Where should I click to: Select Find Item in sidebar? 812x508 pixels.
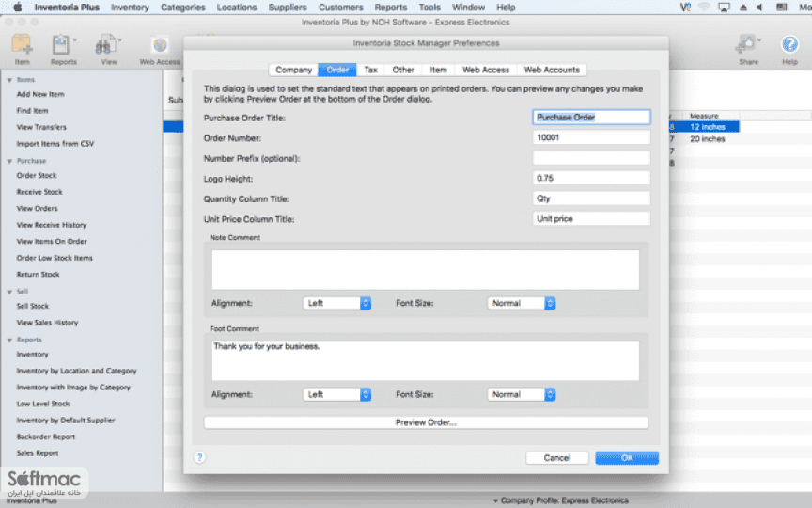(32, 111)
